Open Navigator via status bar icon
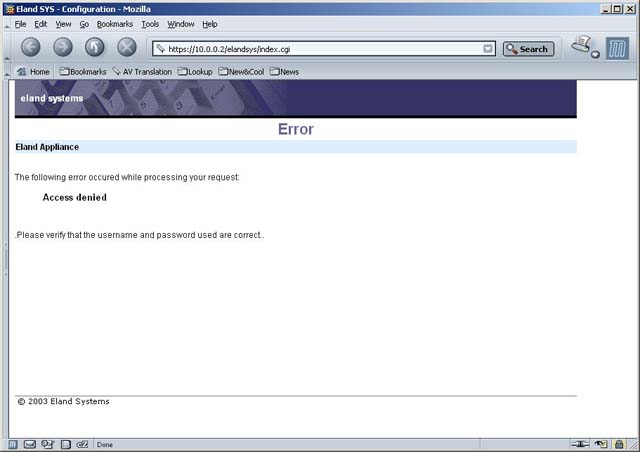This screenshot has height=452, width=640. 13,444
